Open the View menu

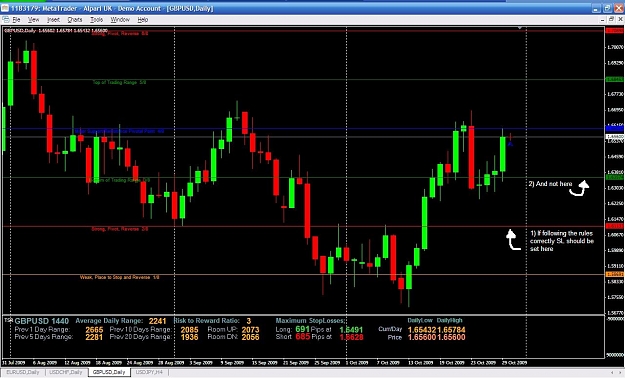33,20
